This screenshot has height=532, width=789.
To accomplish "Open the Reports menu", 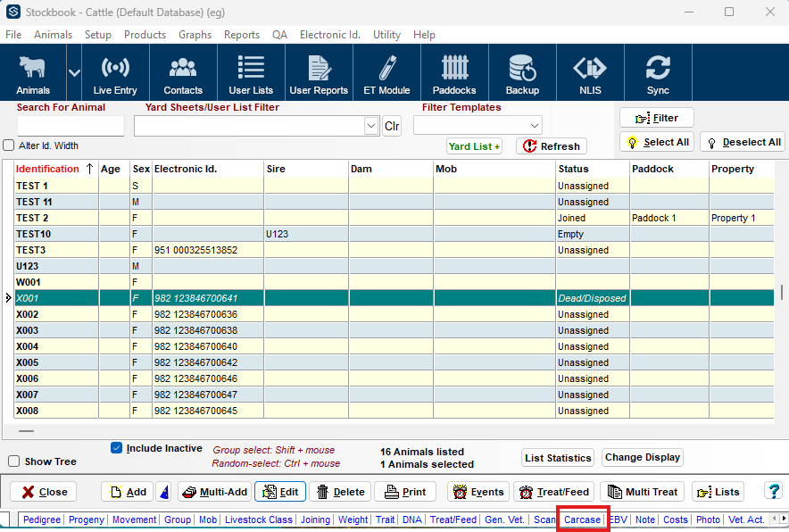I will pyautogui.click(x=241, y=35).
